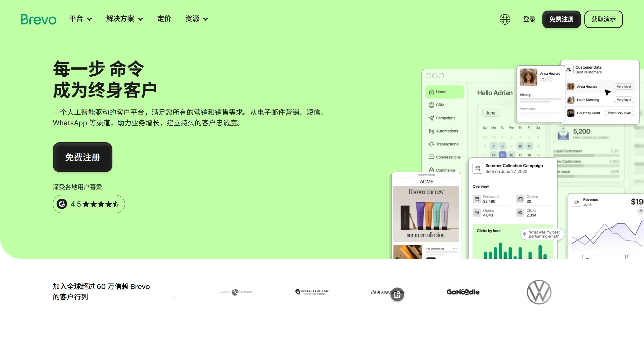Image resolution: width=644 pixels, height=351 pixels.
Task: Click the 获取演示 button
Action: point(603,19)
